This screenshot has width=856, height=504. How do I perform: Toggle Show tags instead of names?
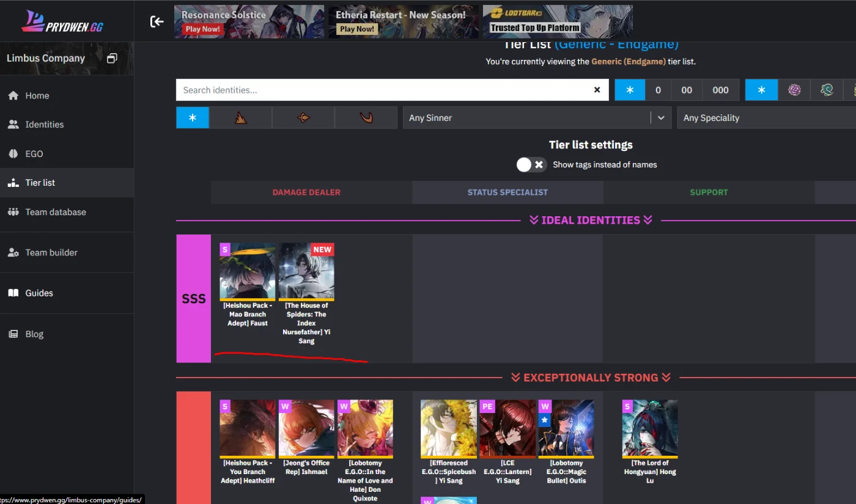click(x=531, y=164)
